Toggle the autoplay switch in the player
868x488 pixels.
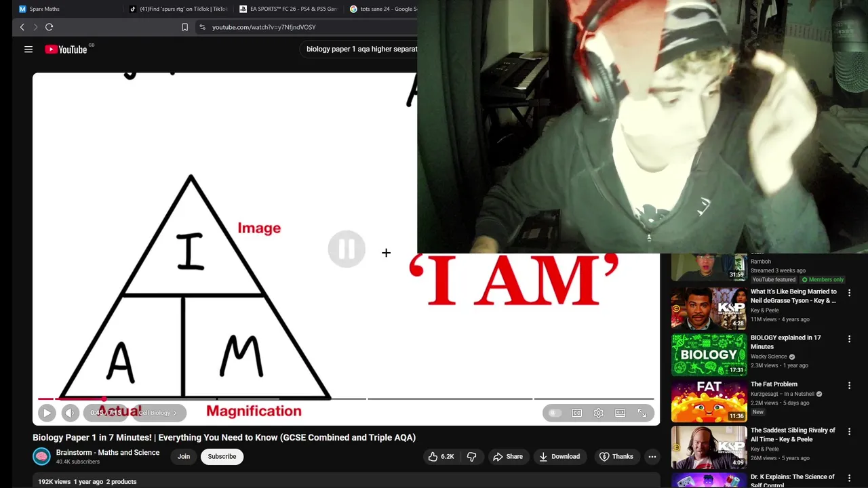[x=555, y=413]
